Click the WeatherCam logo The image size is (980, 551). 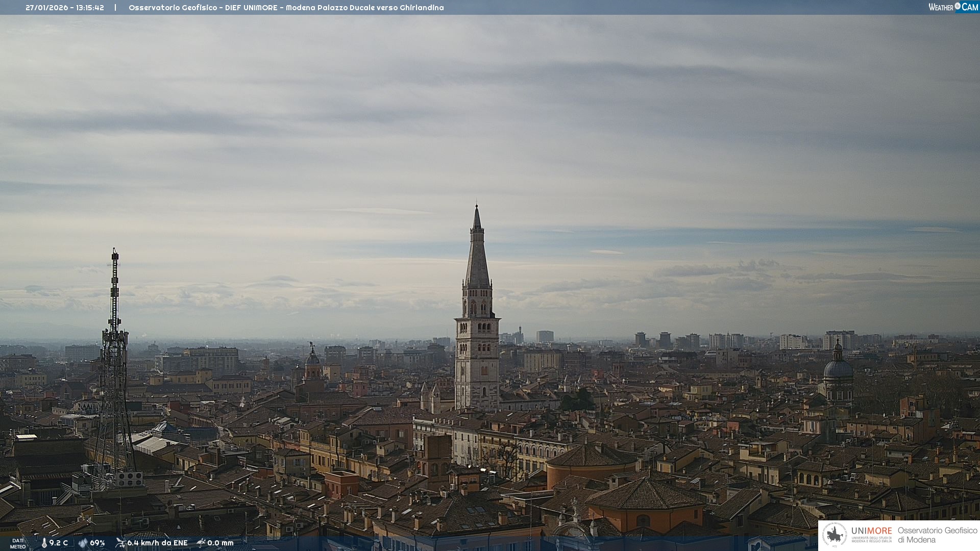[953, 7]
